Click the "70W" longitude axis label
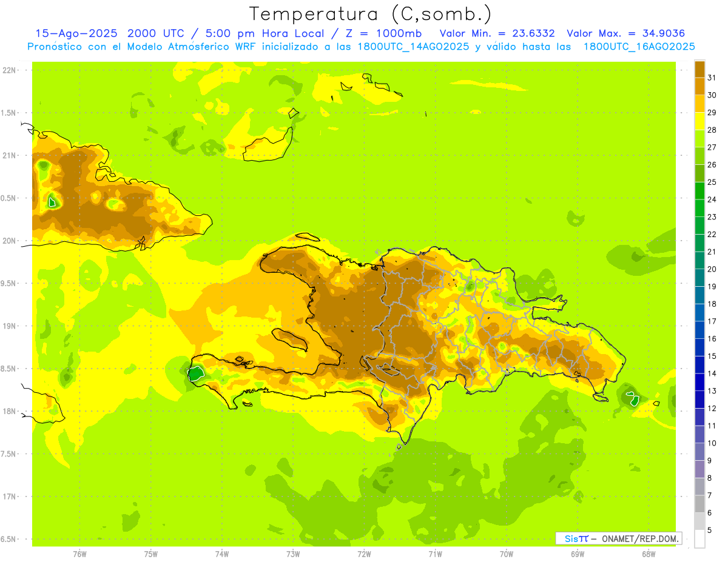 (x=507, y=554)
